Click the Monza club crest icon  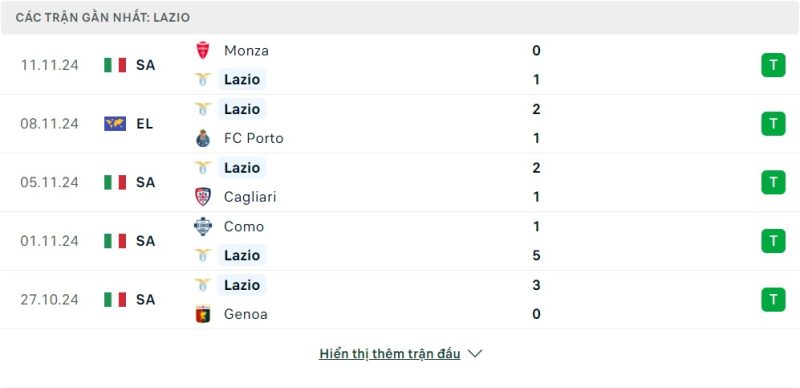203,51
